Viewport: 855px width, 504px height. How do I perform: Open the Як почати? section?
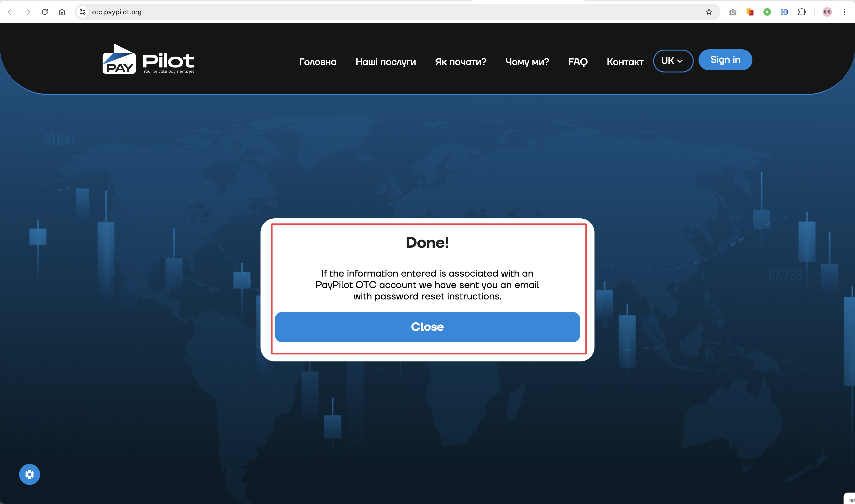coord(460,62)
